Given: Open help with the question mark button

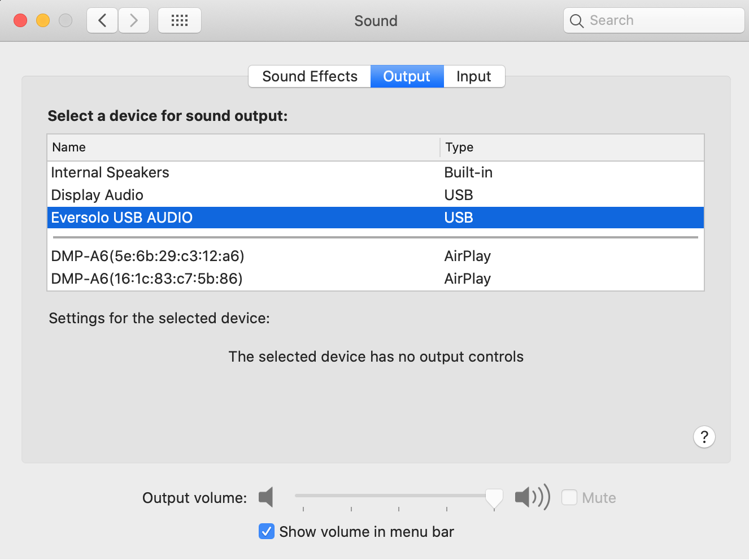Looking at the screenshot, I should 704,437.
